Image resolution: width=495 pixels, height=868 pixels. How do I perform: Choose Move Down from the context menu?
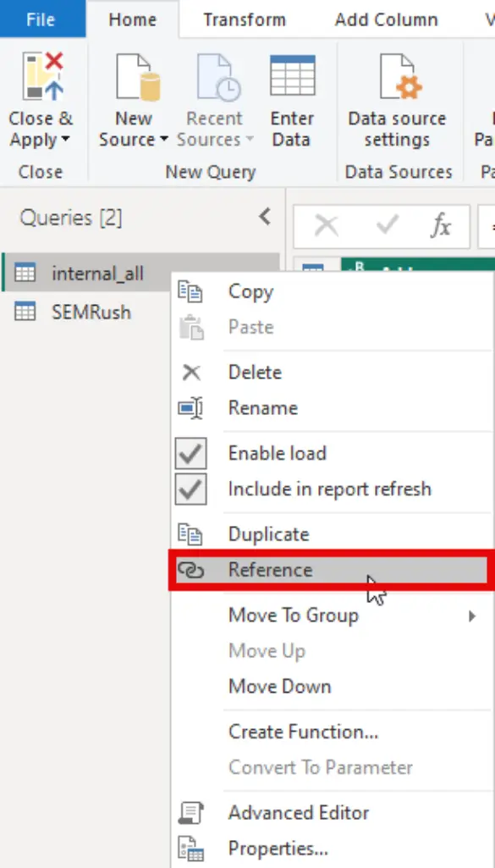280,687
